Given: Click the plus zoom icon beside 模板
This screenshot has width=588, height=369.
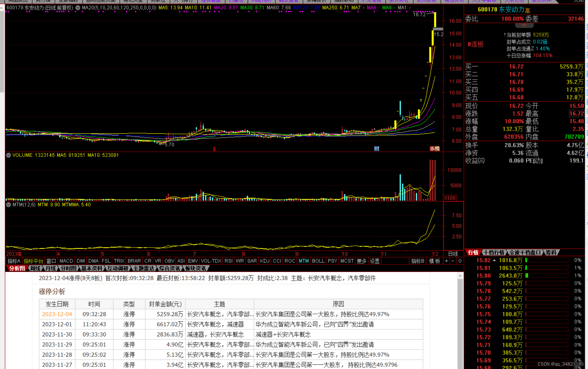Looking at the screenshot, I should point(446,261).
